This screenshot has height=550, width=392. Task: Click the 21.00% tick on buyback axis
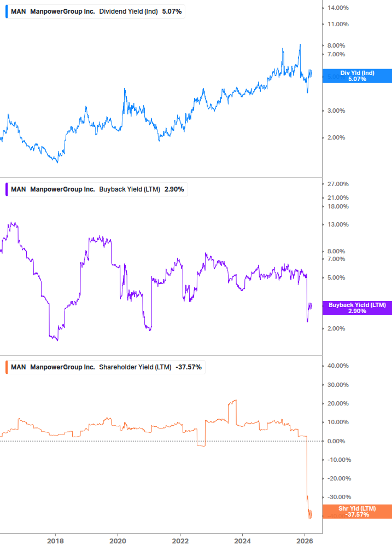point(338,198)
